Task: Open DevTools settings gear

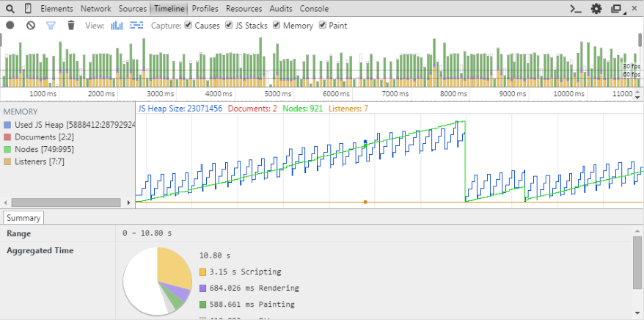Action: click(596, 9)
